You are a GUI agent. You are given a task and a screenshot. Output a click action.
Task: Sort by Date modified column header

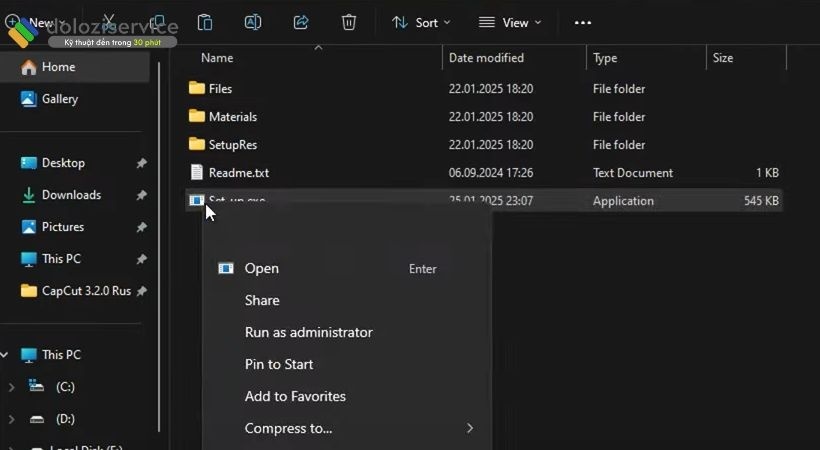(x=486, y=58)
